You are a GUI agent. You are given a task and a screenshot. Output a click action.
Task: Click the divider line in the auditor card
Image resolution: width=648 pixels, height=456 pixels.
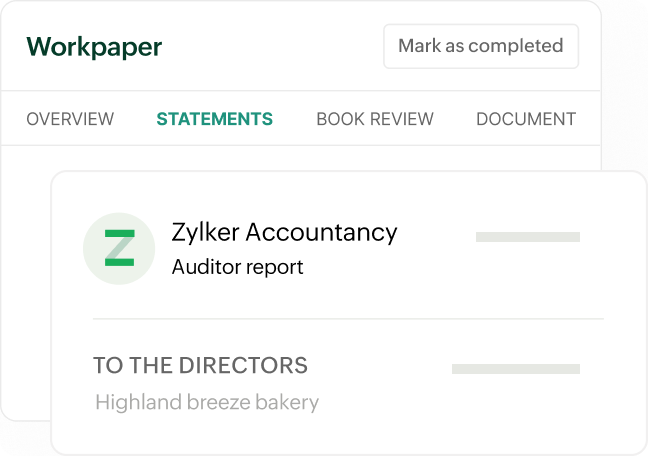pos(348,319)
